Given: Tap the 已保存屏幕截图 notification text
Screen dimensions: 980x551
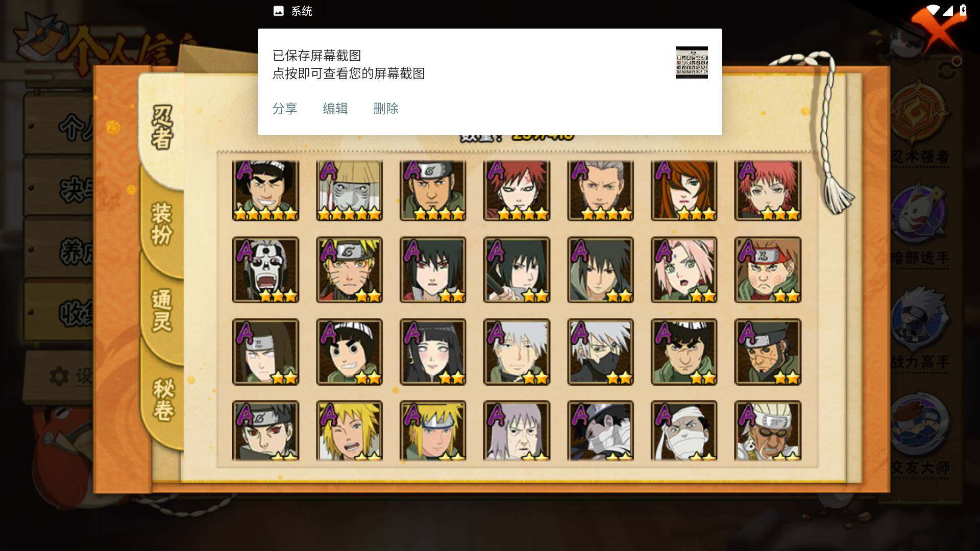Looking at the screenshot, I should 316,56.
